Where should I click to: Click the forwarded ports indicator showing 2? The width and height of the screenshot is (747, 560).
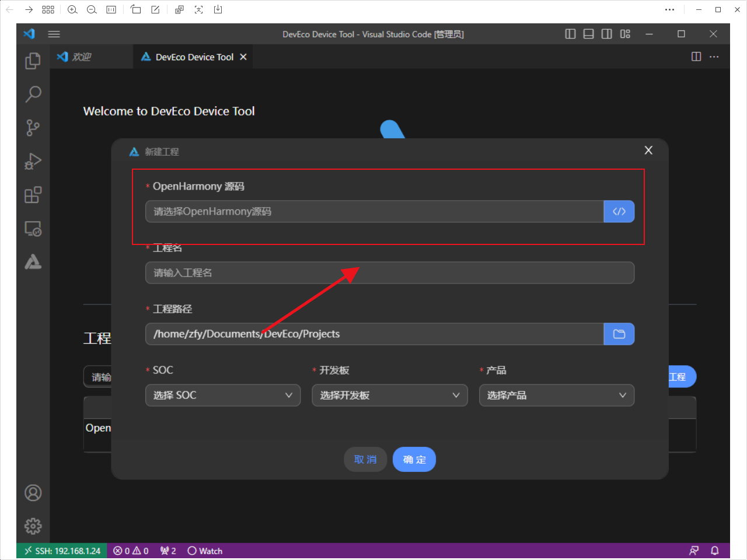(x=168, y=551)
